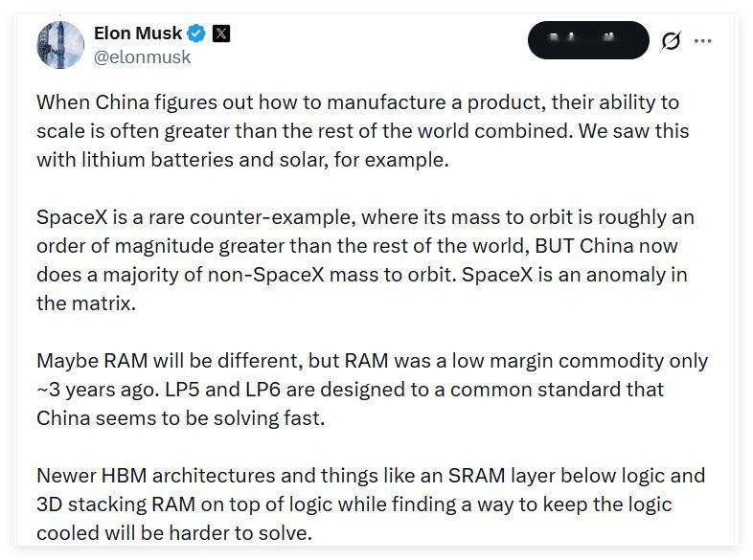Click the line mentioning LP5 and LP6
The width and height of the screenshot is (753, 560).
pyautogui.click(x=350, y=390)
